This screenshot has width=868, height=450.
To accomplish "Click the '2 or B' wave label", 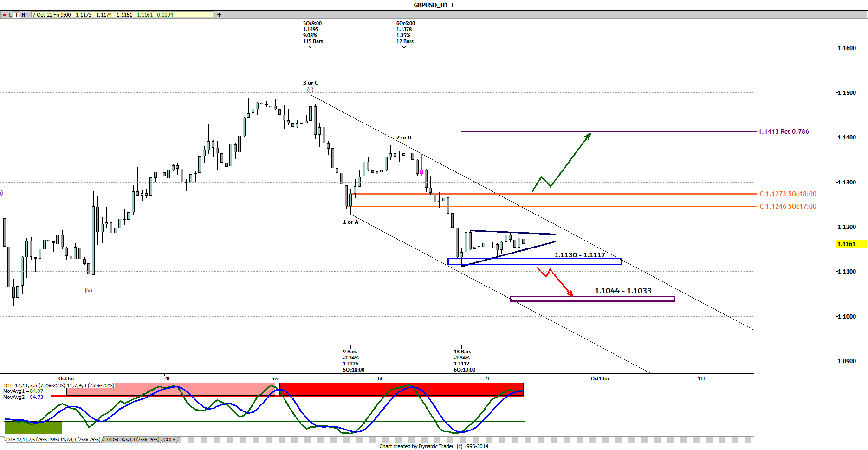I will click(404, 137).
